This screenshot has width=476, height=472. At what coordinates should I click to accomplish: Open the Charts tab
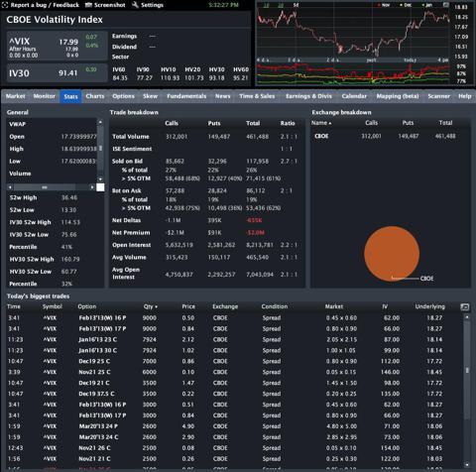[95, 96]
